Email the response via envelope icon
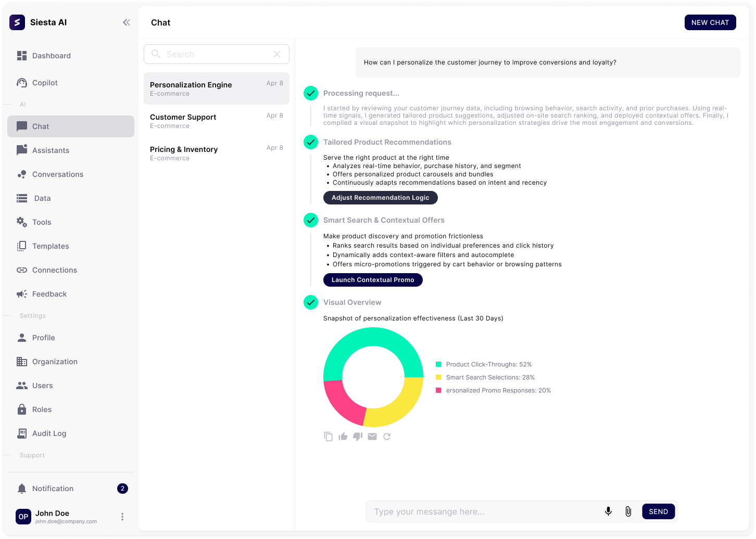 [372, 437]
